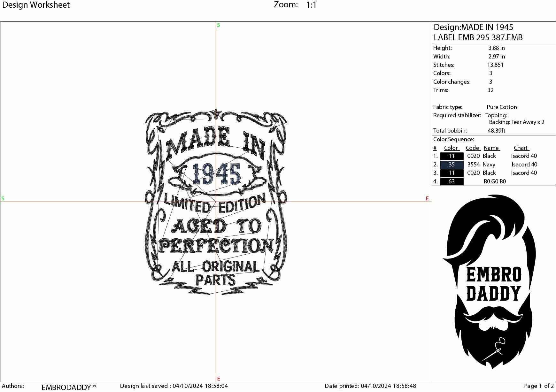This screenshot has width=556, height=392.
Task: Click the Zoom 1:1 indicator
Action: pos(294,5)
